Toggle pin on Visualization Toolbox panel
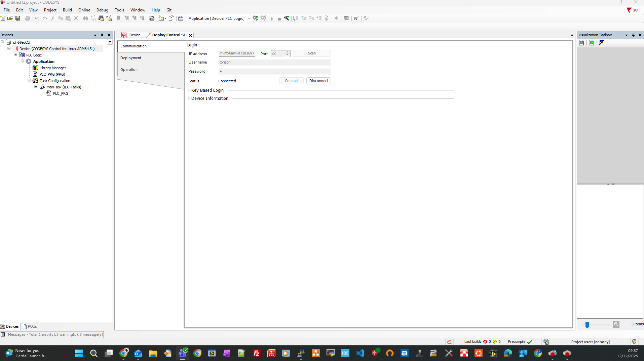The image size is (644, 361). pos(633,35)
